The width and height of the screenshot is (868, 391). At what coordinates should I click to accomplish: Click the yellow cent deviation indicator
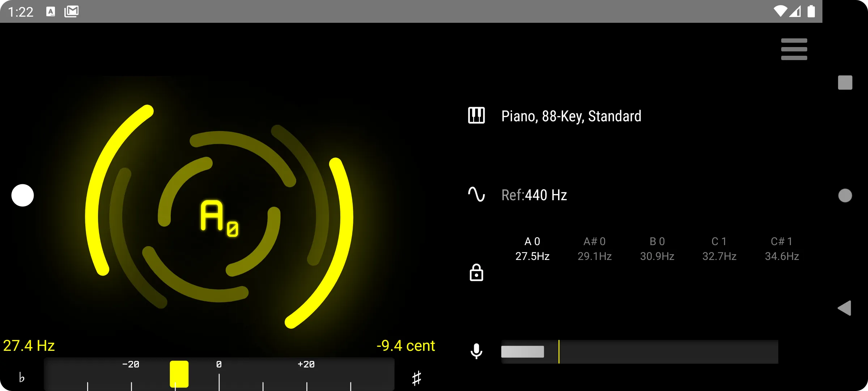point(179,374)
